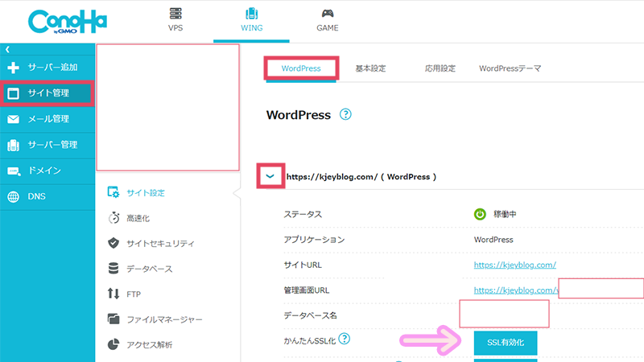The height and width of the screenshot is (362, 644).
Task: Select FTP in the submenu
Action: [x=134, y=294]
